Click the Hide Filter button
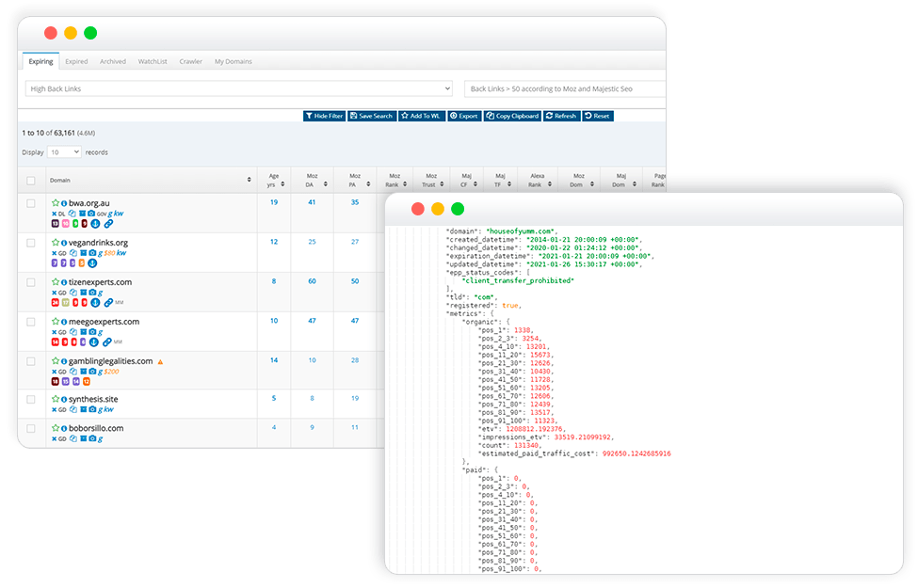 pyautogui.click(x=324, y=116)
